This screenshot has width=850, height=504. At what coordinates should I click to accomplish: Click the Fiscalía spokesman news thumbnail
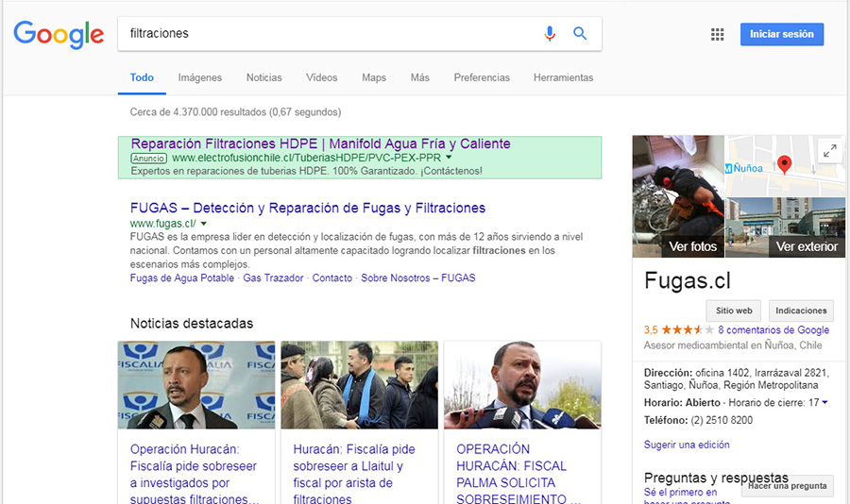pyautogui.click(x=196, y=385)
